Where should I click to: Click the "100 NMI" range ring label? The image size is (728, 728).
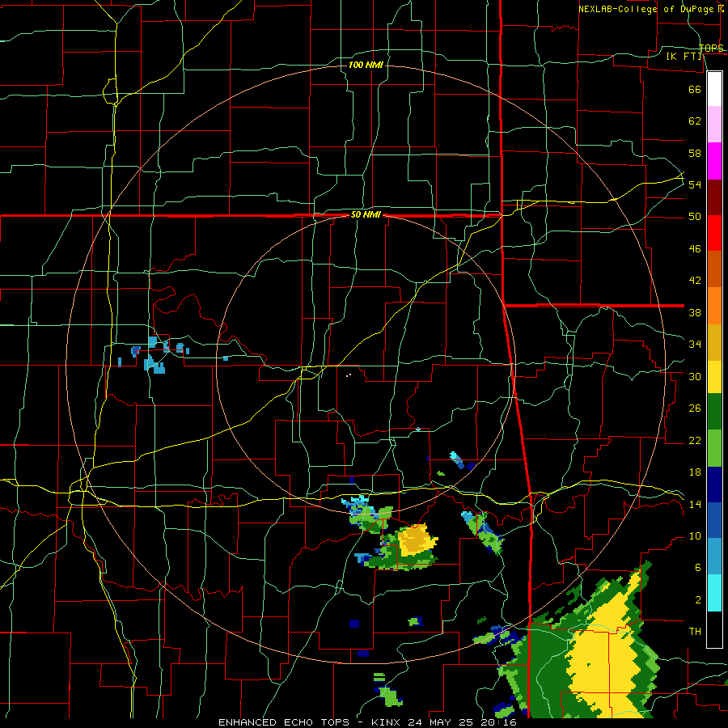point(366,65)
